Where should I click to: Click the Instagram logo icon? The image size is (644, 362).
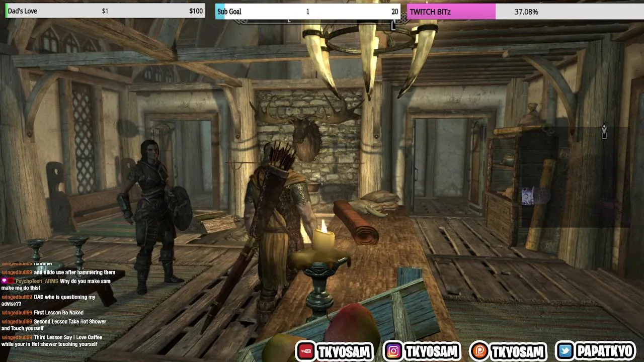coord(393,351)
